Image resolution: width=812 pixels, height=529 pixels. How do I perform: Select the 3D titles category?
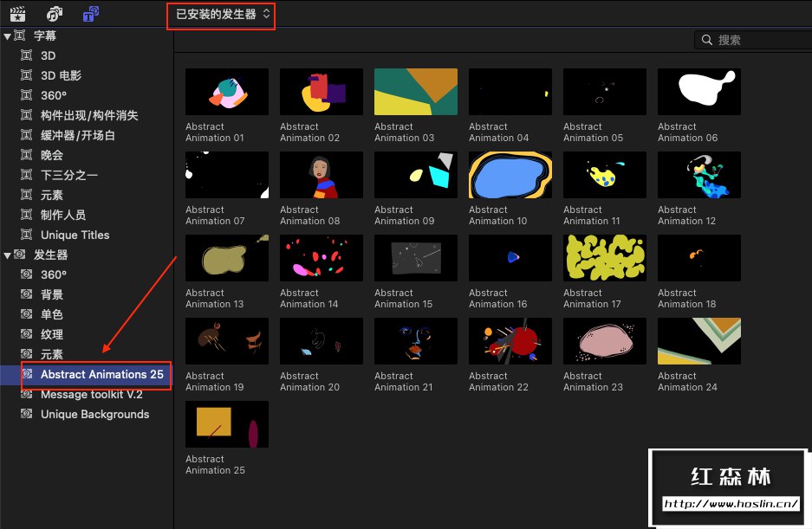87,55
